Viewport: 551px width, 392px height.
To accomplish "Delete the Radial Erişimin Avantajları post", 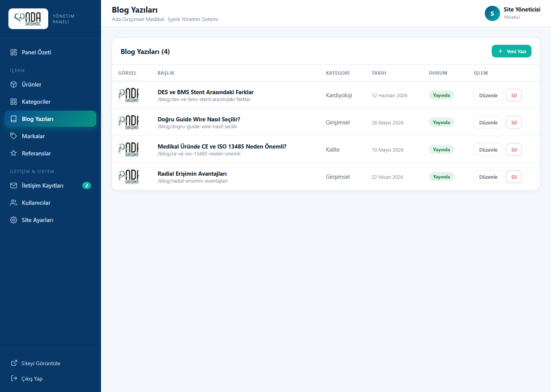I will point(514,177).
